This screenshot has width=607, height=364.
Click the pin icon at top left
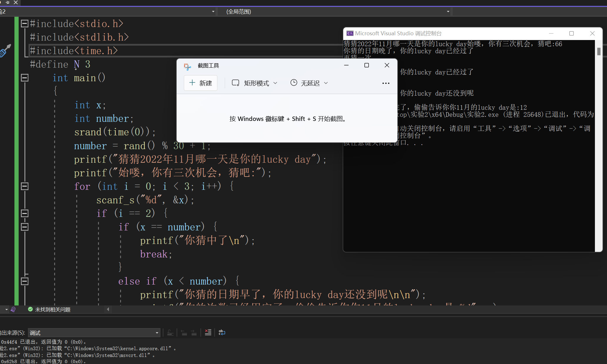click(8, 2)
